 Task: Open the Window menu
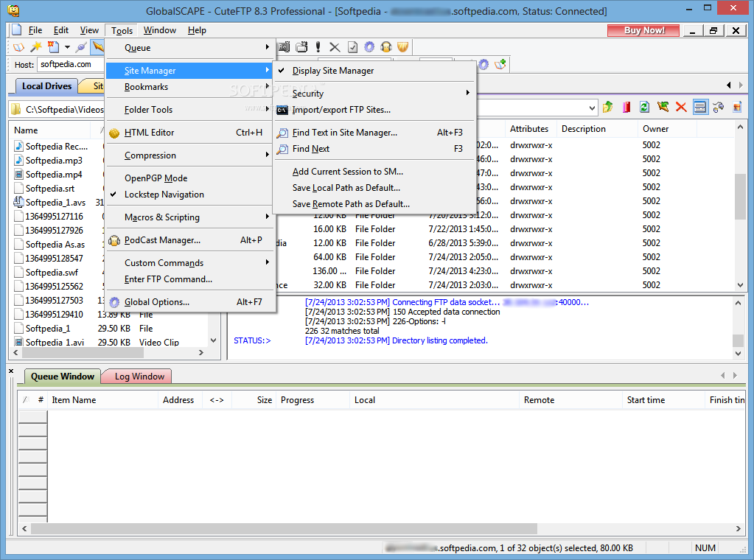[160, 30]
